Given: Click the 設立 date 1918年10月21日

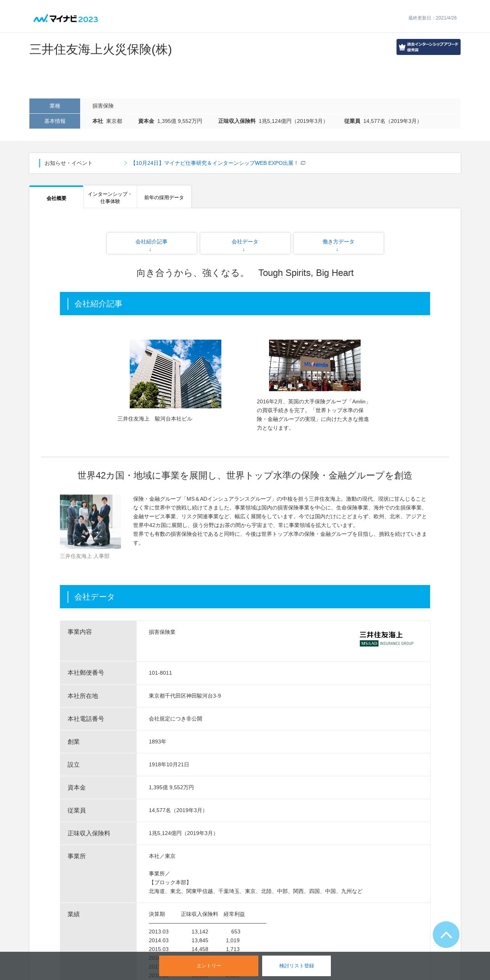Looking at the screenshot, I should [169, 764].
